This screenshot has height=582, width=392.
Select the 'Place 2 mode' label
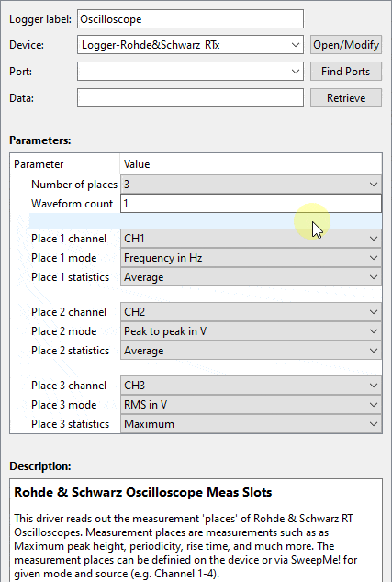64,331
